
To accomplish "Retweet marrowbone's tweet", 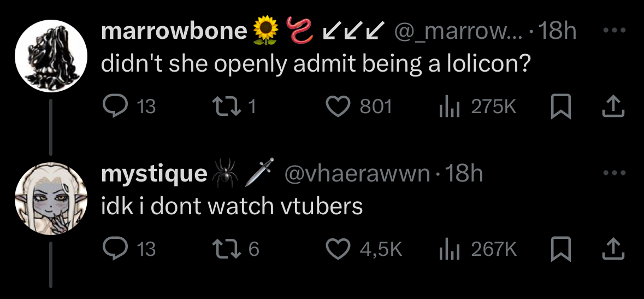I will (x=223, y=107).
